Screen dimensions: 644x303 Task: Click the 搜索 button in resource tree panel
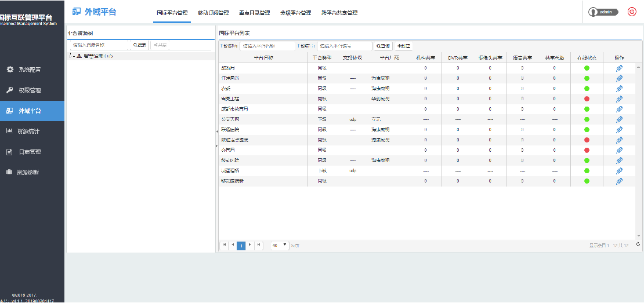(140, 45)
